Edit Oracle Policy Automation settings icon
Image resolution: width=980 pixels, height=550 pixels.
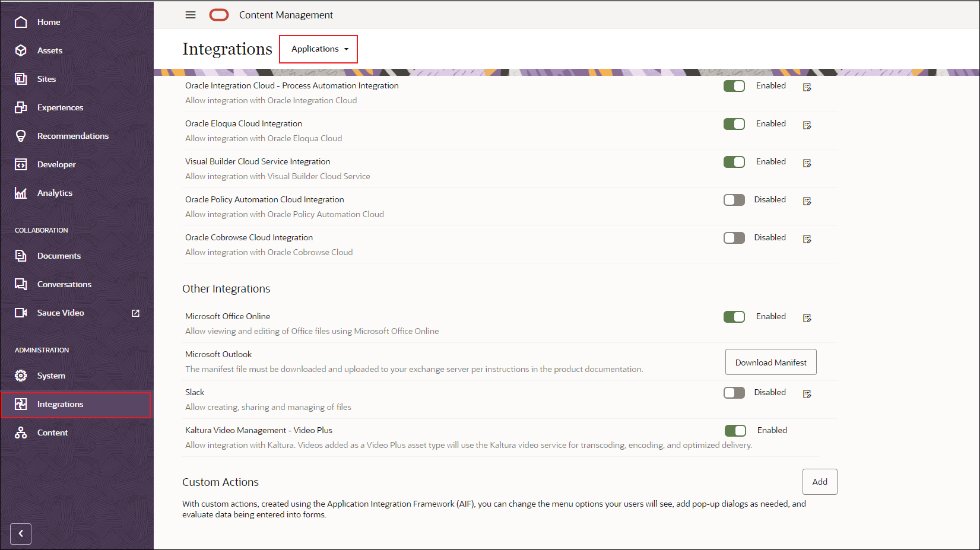pos(807,201)
